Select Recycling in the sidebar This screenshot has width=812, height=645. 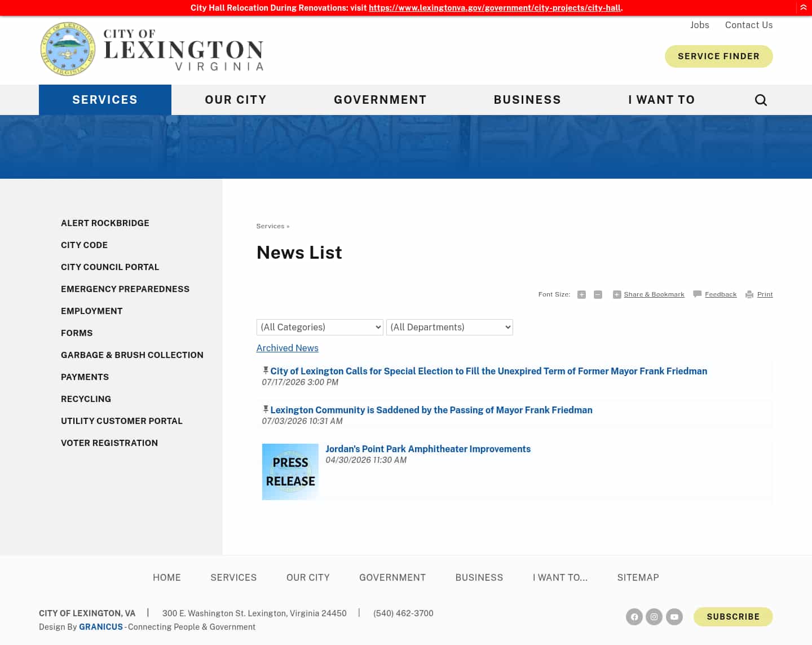coord(86,399)
